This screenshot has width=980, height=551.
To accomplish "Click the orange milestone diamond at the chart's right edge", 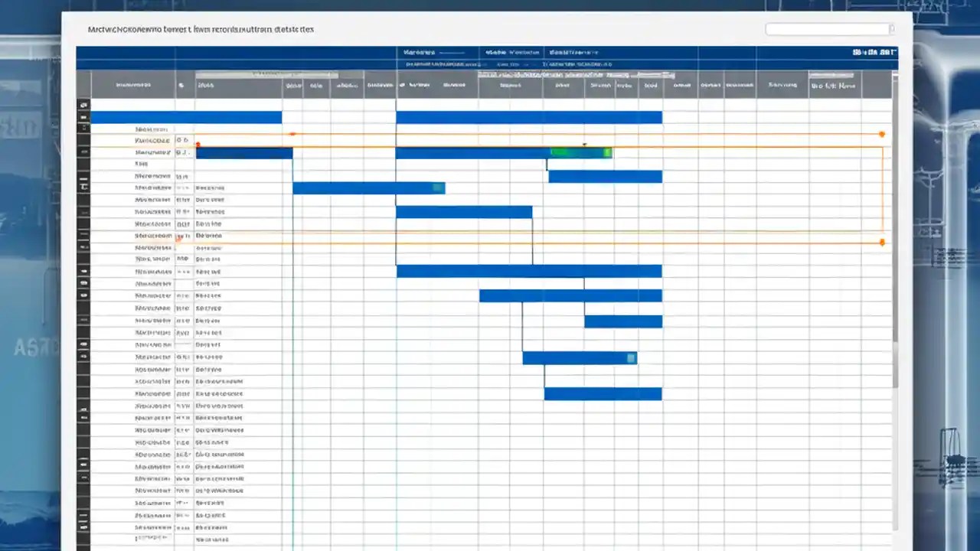I will click(x=882, y=133).
